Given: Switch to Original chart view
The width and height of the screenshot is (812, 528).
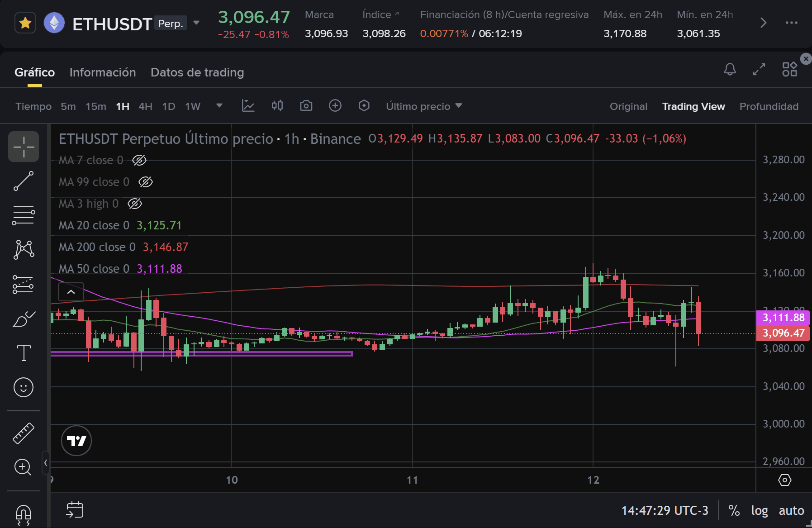Looking at the screenshot, I should pos(628,106).
